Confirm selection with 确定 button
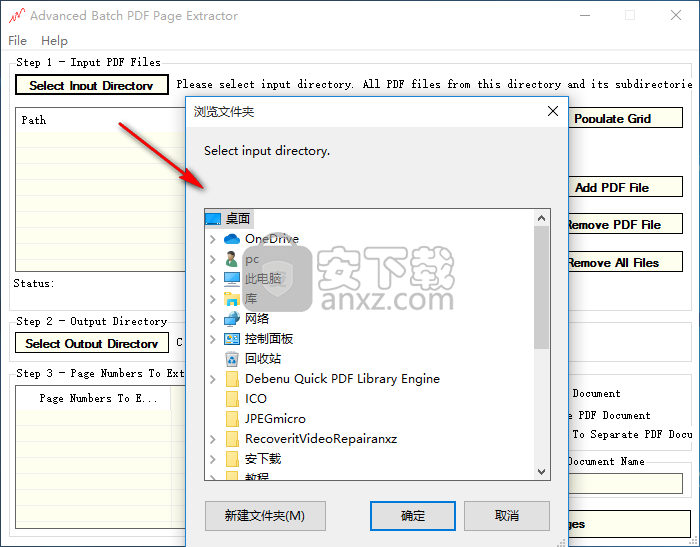The width and height of the screenshot is (700, 547). 413,516
